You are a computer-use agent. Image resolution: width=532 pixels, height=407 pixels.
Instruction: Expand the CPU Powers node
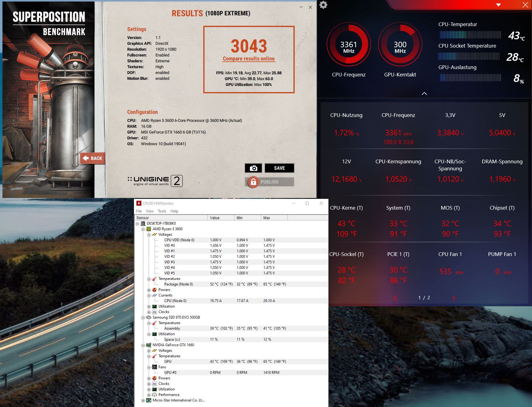tap(149, 290)
